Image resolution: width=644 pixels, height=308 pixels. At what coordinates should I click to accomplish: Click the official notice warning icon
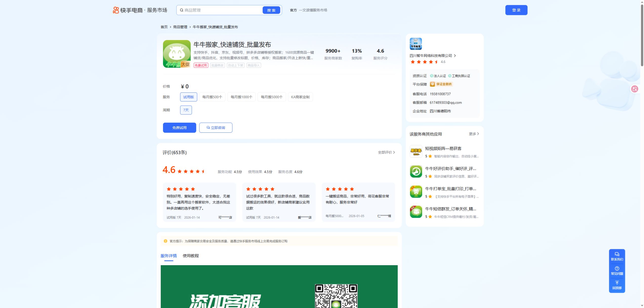165,241
